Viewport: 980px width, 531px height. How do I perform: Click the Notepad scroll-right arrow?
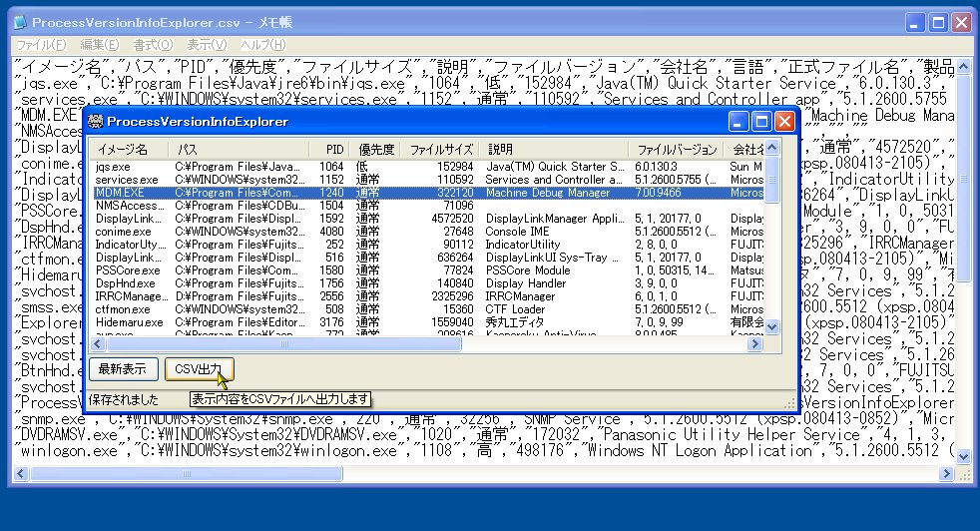(x=946, y=473)
